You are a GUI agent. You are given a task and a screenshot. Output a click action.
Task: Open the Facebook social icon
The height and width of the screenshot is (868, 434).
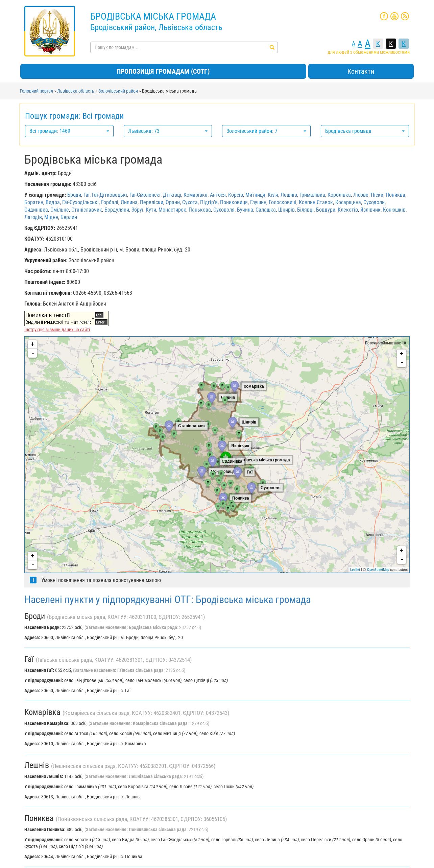[x=384, y=16]
